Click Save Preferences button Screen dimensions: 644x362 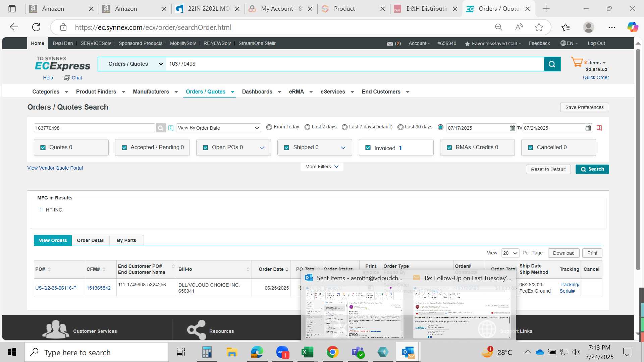584,107
